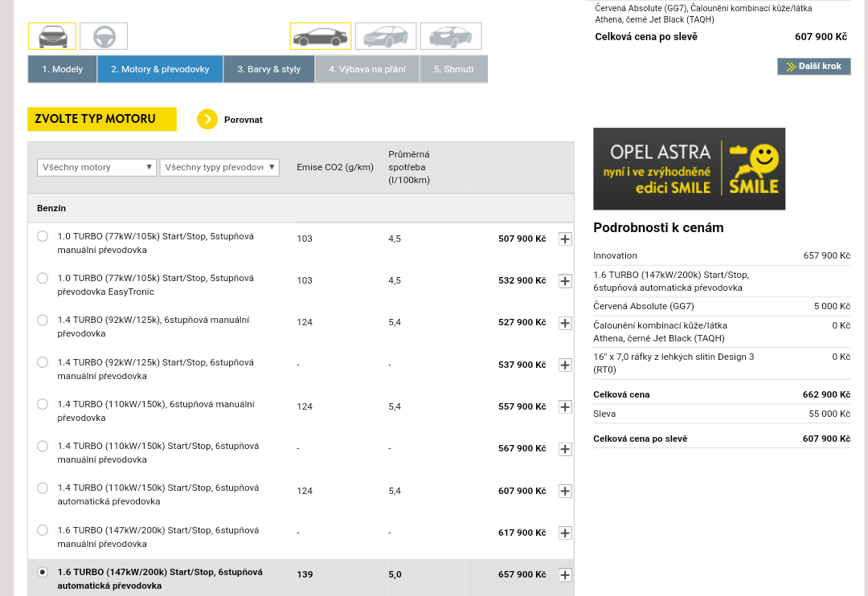Open the Všechny motory dropdown
This screenshot has height=596, width=868.
click(x=96, y=167)
